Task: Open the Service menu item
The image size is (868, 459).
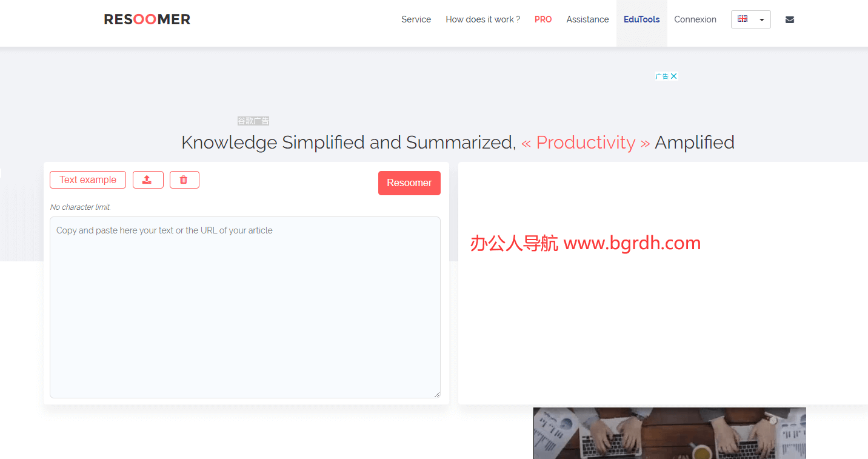Action: pos(416,19)
